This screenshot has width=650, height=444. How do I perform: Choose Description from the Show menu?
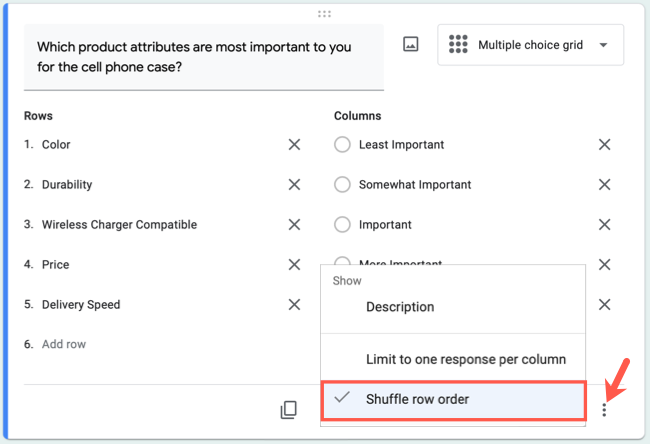tap(400, 307)
